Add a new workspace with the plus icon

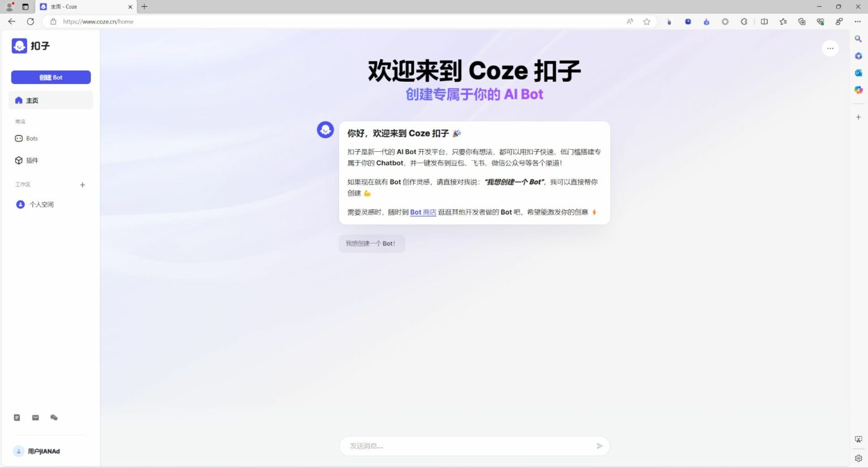[83, 185]
